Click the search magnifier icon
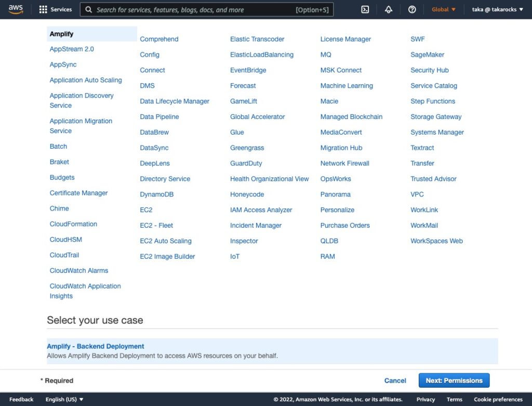The width and height of the screenshot is (532, 406). 88,9
